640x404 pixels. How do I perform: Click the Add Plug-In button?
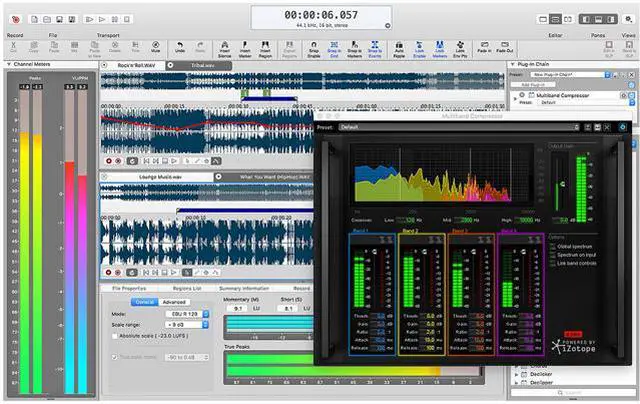[533, 84]
